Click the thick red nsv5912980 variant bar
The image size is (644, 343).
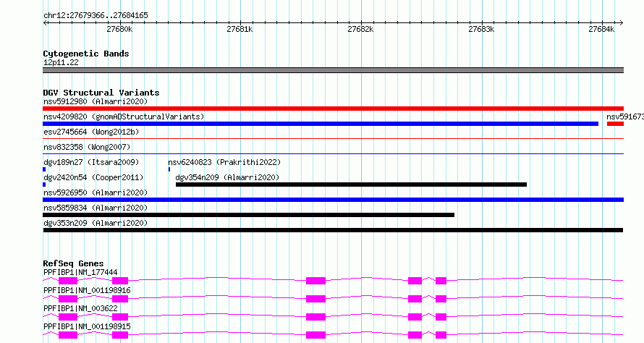[333, 109]
